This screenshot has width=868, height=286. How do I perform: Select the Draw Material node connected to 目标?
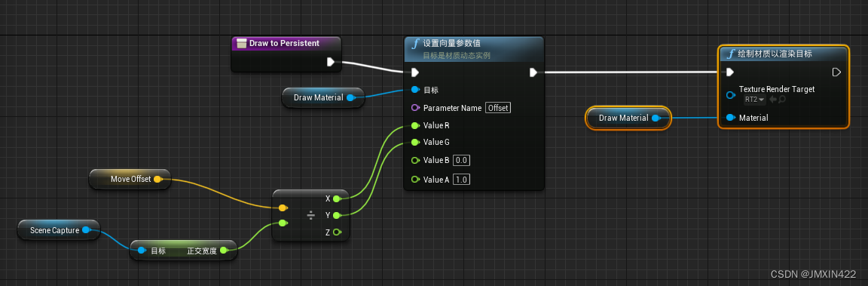322,97
